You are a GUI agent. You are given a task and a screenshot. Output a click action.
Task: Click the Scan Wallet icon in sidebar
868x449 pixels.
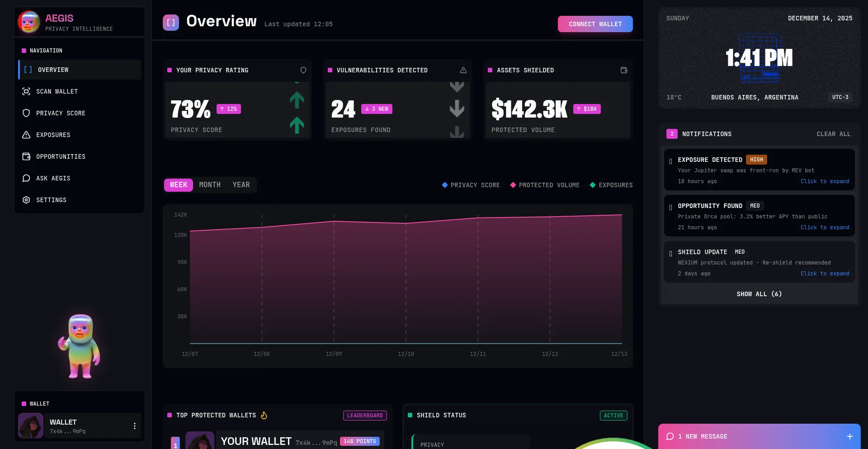[26, 91]
